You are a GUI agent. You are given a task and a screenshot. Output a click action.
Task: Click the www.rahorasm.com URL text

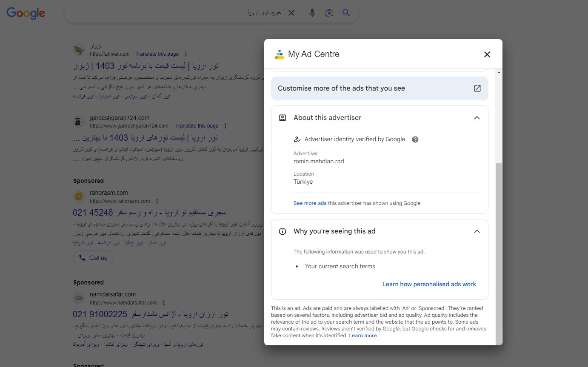pyautogui.click(x=120, y=201)
